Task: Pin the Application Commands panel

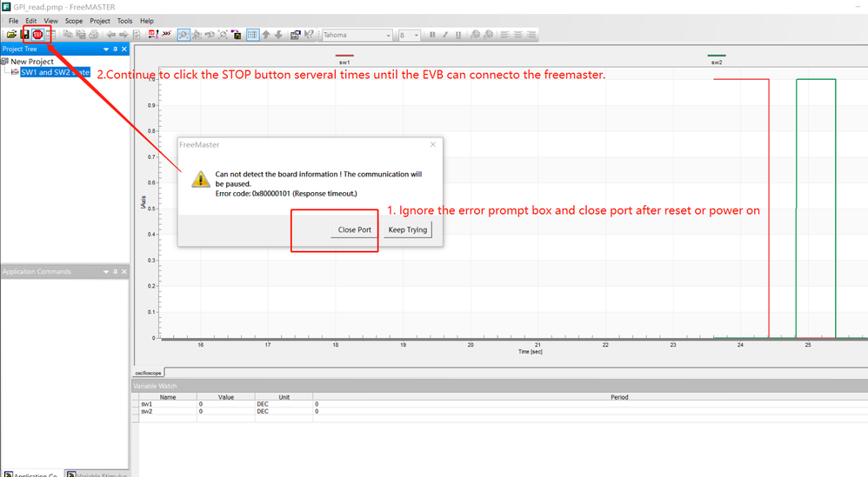Action: tap(115, 271)
